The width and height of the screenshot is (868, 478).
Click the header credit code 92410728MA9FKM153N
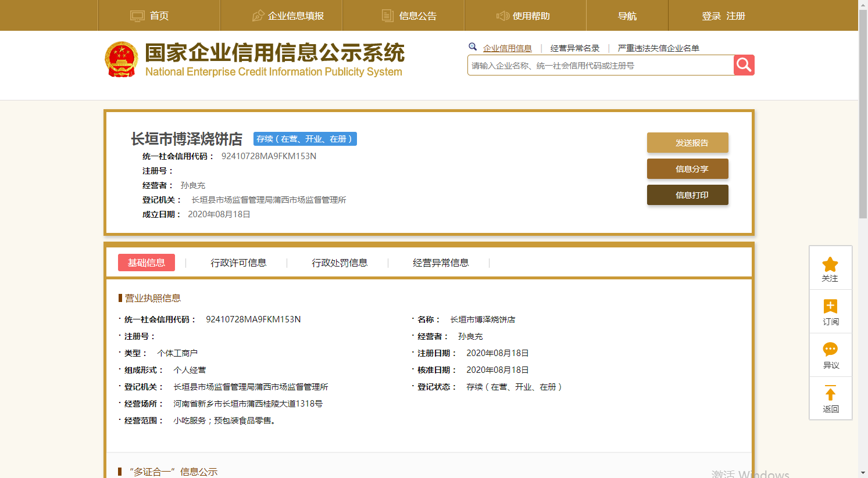point(269,156)
